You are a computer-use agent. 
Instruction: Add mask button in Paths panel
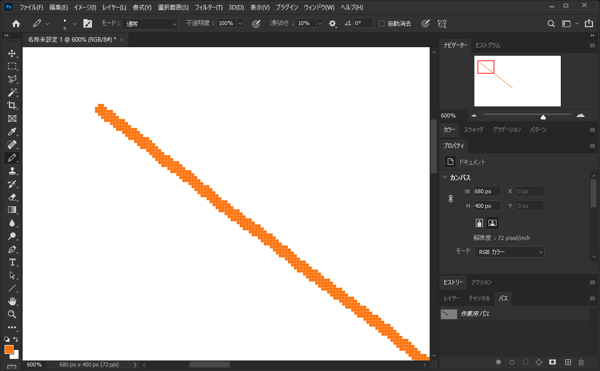553,362
